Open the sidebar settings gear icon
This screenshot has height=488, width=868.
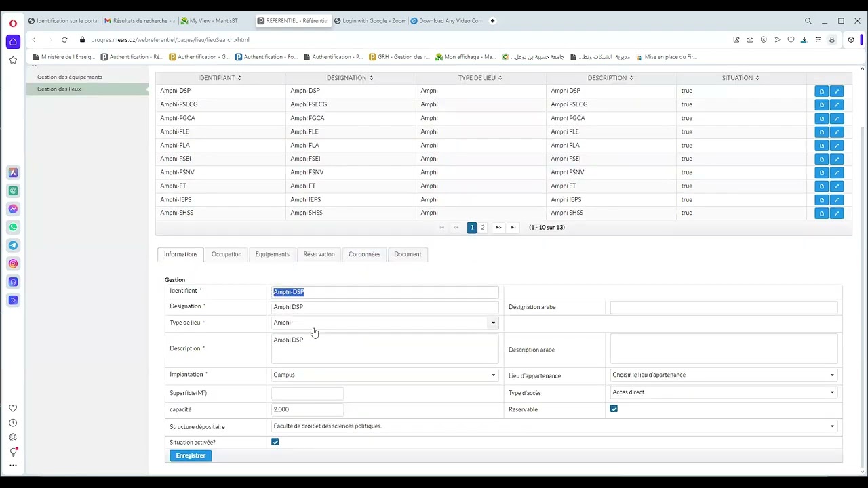[13, 438]
